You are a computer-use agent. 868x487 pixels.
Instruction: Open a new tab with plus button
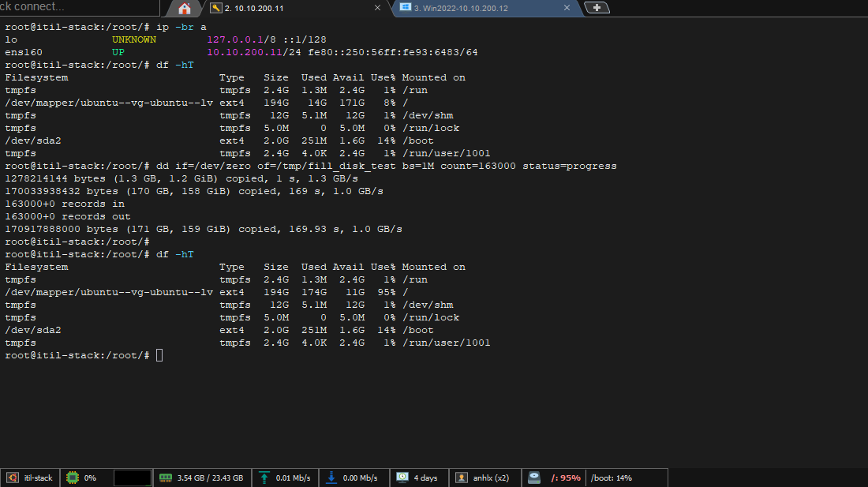tap(597, 8)
